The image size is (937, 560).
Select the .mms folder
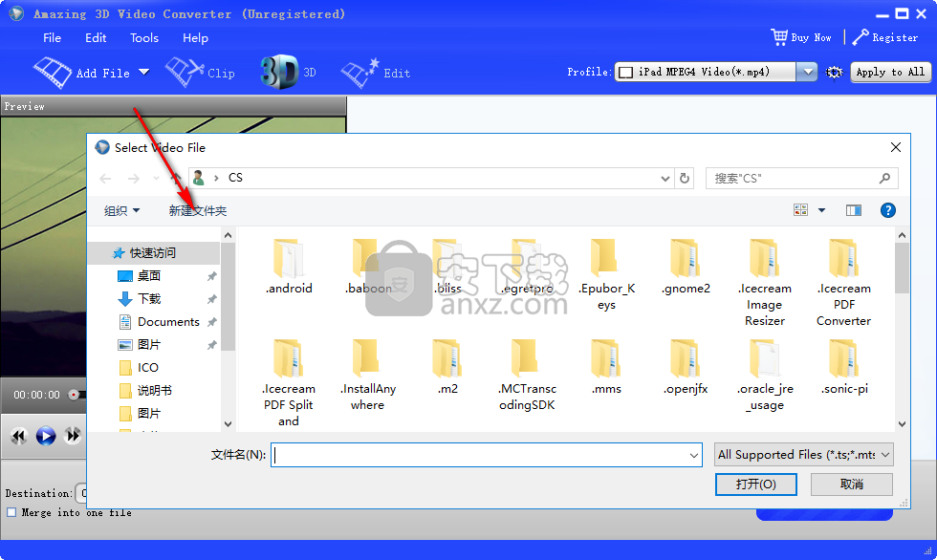tap(606, 367)
